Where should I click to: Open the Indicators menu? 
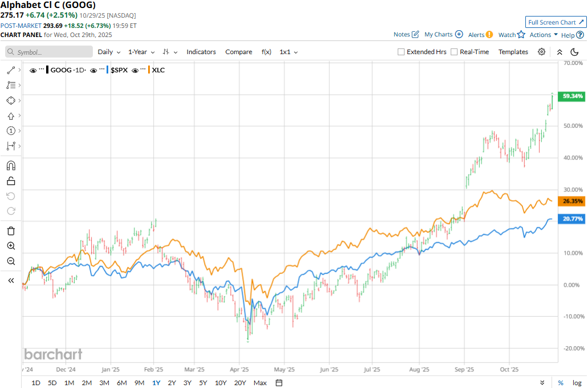201,52
